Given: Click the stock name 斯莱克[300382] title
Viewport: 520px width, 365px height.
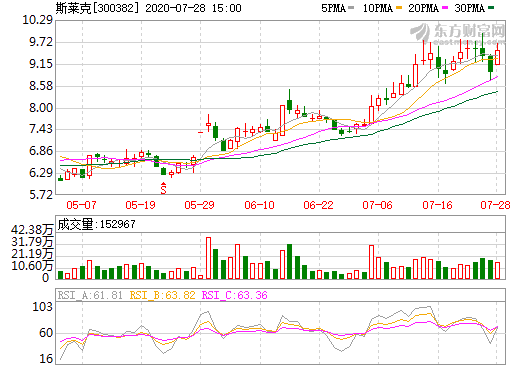Looking at the screenshot, I should 97,8.
